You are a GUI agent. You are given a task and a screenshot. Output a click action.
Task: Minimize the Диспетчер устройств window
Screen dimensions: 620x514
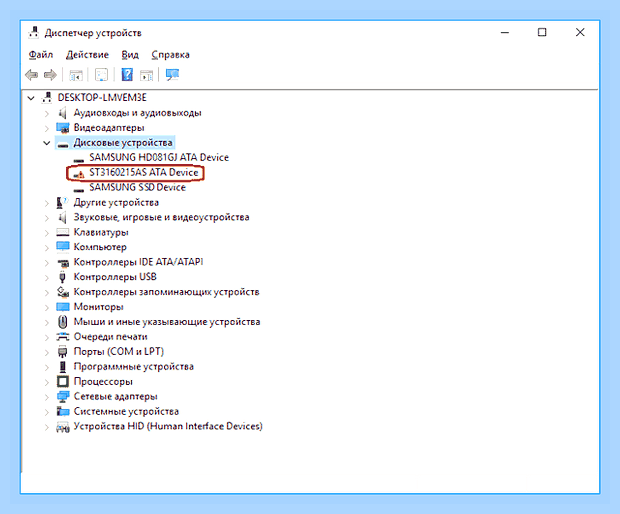(x=505, y=32)
